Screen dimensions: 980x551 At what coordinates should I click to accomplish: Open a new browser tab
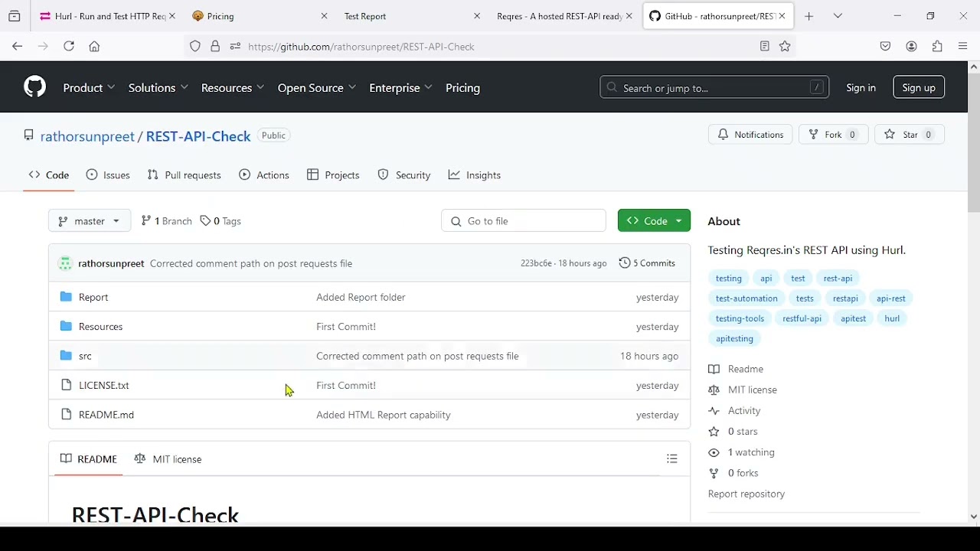(x=809, y=16)
